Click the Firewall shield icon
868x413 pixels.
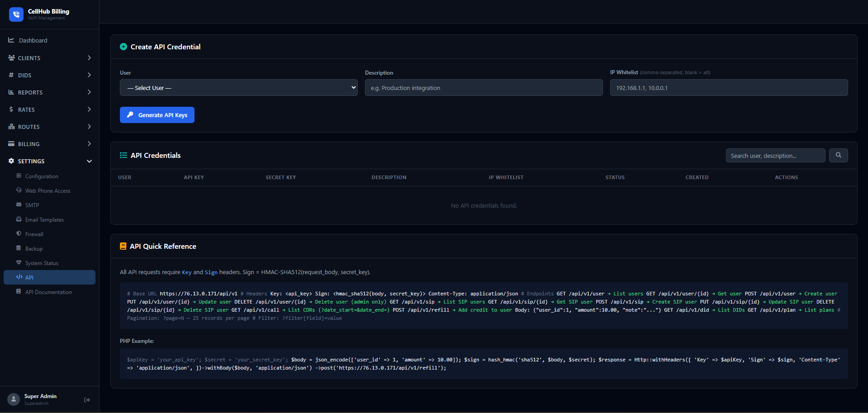tap(19, 234)
